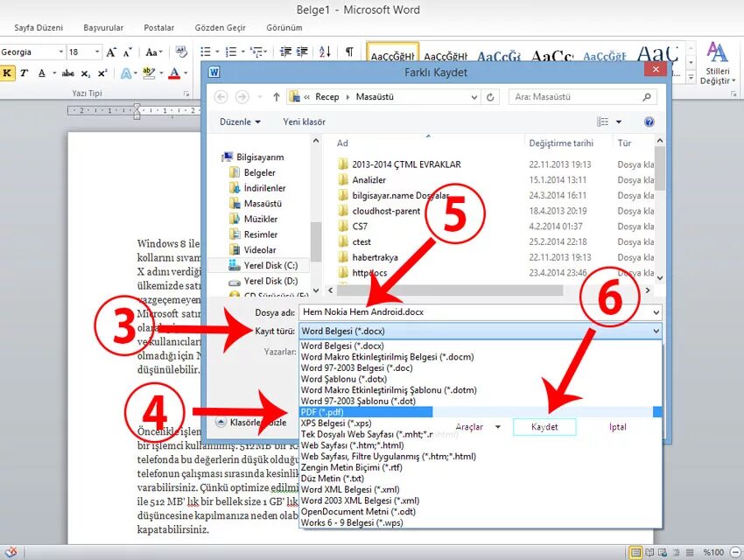Open font size 18 dropdown

pyautogui.click(x=97, y=52)
